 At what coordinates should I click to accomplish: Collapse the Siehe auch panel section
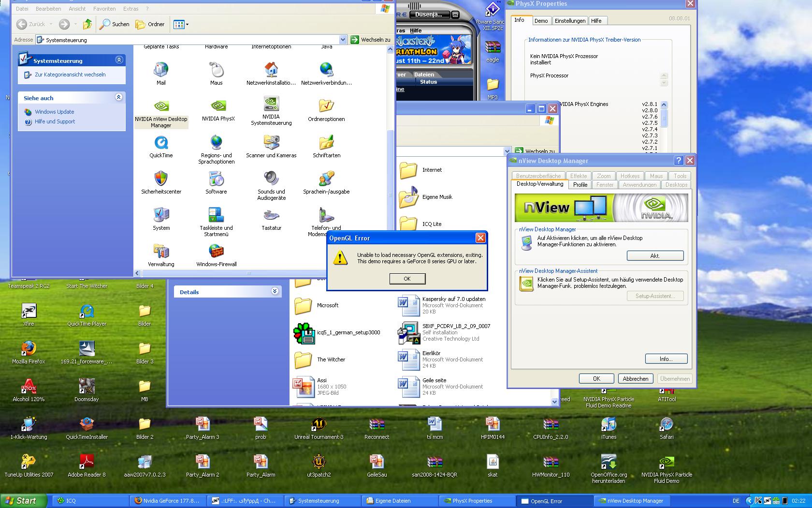point(119,97)
